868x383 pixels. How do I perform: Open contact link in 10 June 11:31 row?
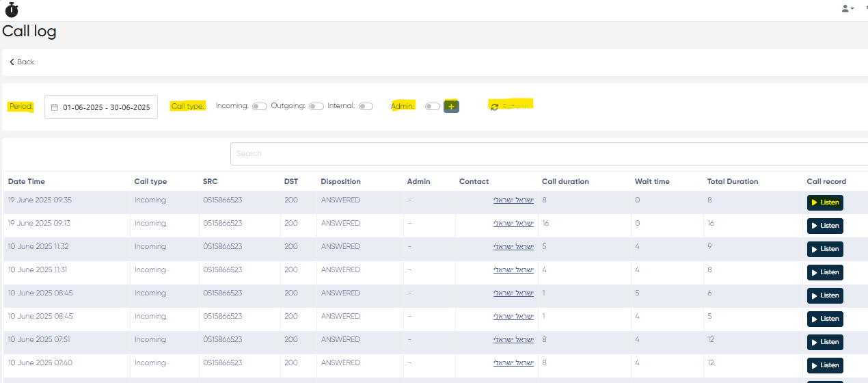point(513,269)
